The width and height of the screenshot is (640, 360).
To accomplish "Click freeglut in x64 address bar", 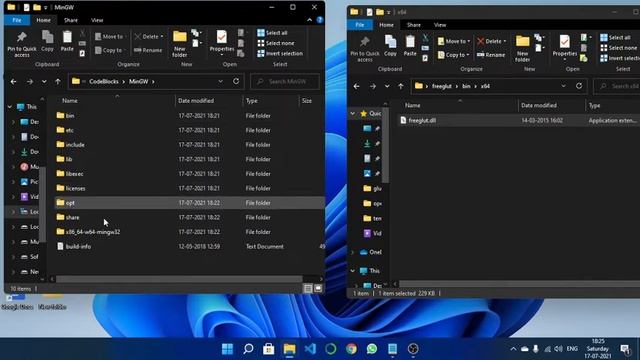I will tap(442, 86).
